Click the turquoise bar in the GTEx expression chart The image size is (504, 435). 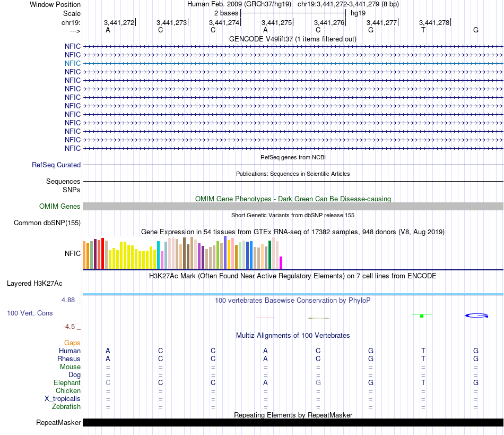click(x=158, y=255)
